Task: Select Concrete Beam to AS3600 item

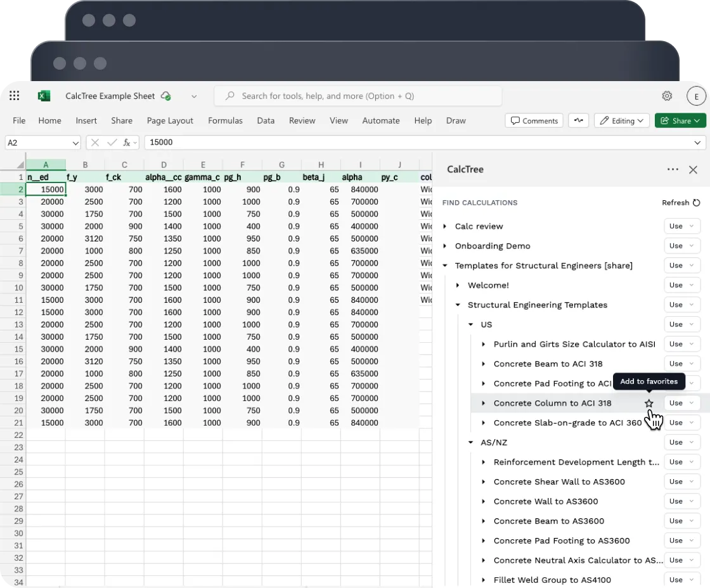Action: pos(549,521)
